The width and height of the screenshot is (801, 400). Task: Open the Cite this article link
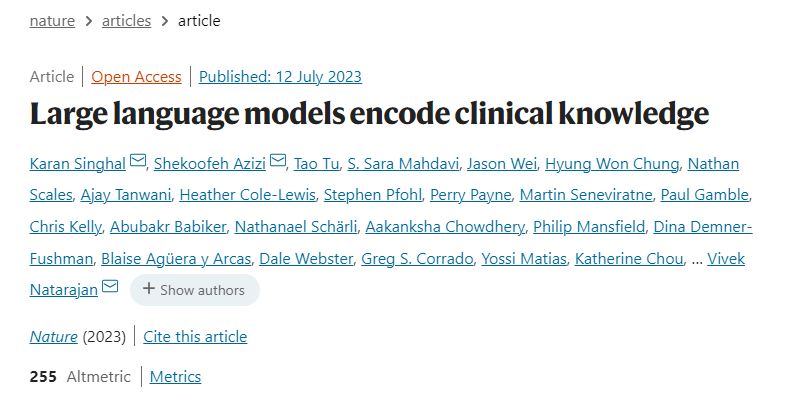coord(195,336)
